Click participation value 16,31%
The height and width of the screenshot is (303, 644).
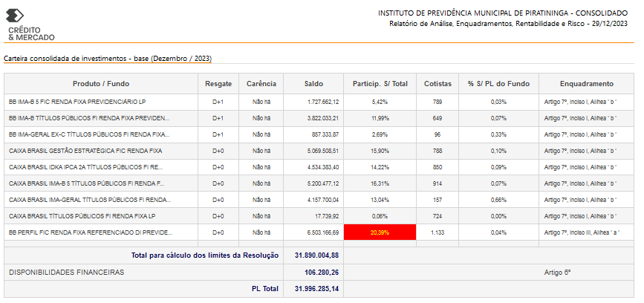[380, 183]
